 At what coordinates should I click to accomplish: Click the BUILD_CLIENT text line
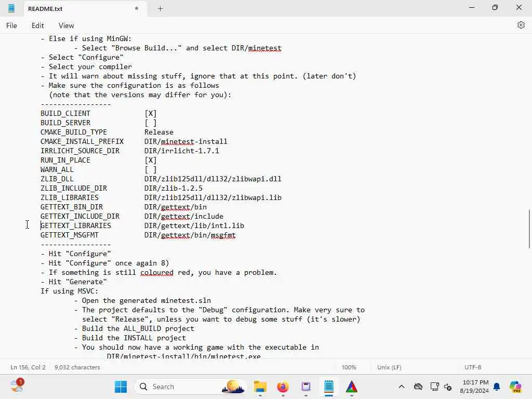pos(65,113)
